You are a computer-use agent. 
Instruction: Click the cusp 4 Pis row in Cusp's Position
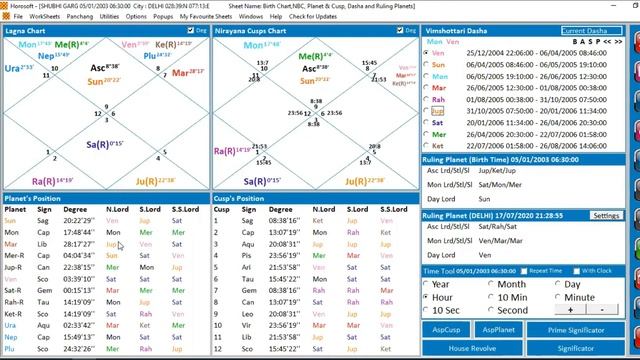(315, 256)
